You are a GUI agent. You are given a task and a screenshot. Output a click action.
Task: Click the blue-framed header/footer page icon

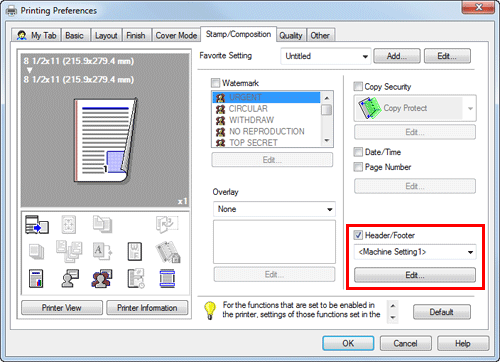[167, 278]
